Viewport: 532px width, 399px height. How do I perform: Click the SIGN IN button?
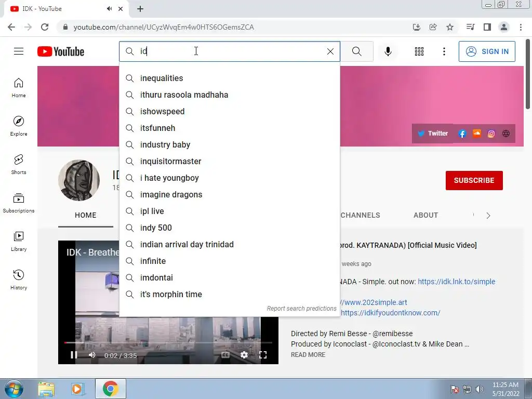pos(487,51)
